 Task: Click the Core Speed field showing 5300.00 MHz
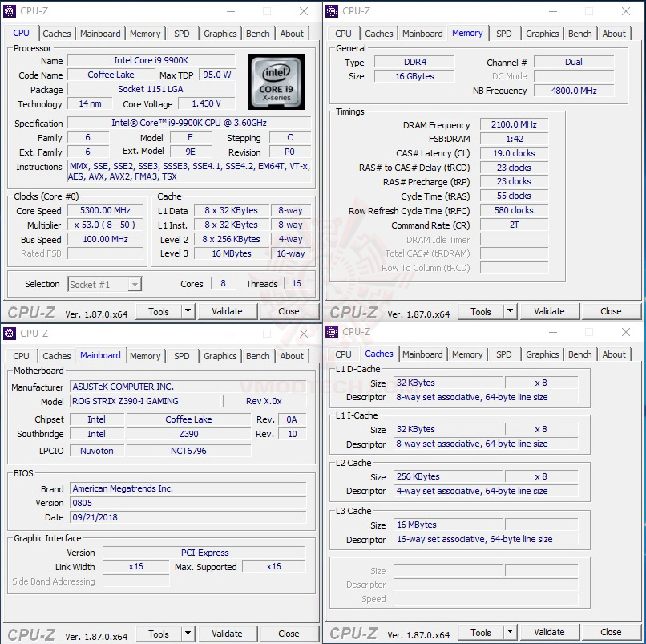[104, 210]
